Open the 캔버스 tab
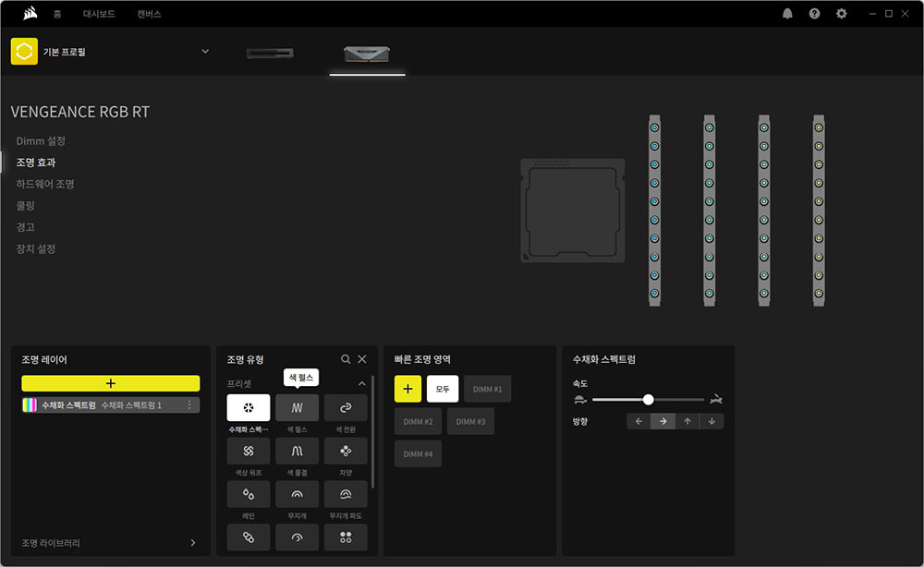Screen dimensions: 924x567 coord(149,14)
